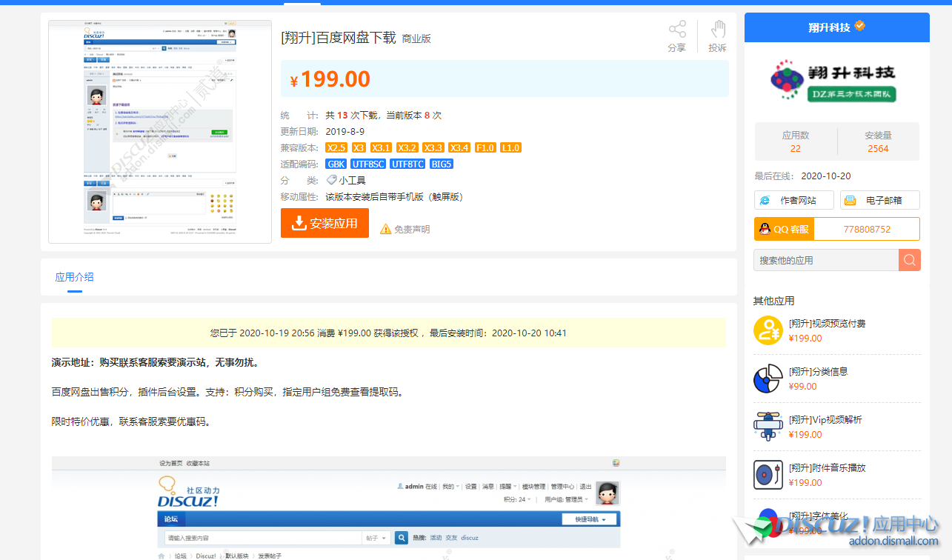Click the browser icon on 作者网站

[765, 200]
